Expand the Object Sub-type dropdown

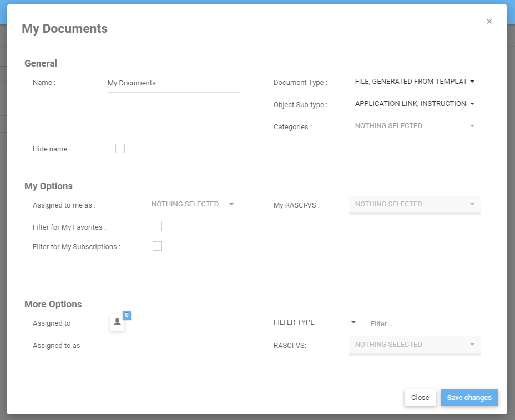415,104
